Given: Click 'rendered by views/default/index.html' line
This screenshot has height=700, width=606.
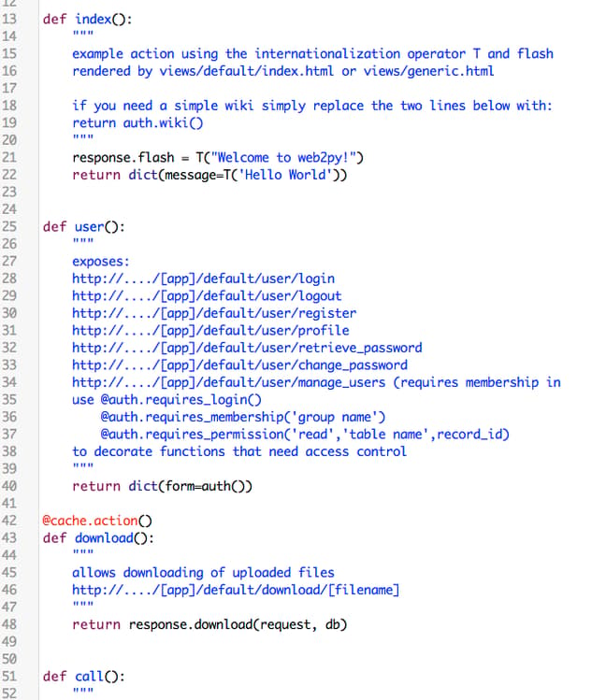Looking at the screenshot, I should click(283, 71).
